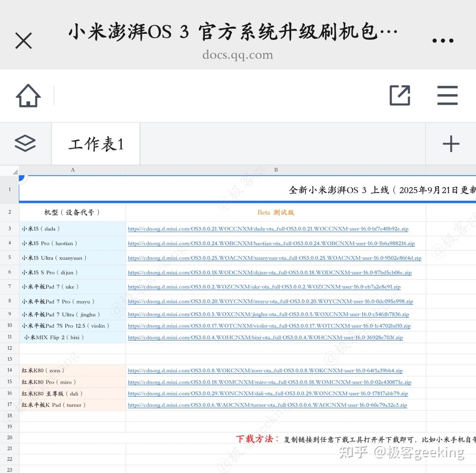Open the home screen icon
The width and height of the screenshot is (476, 473).
coord(28,95)
